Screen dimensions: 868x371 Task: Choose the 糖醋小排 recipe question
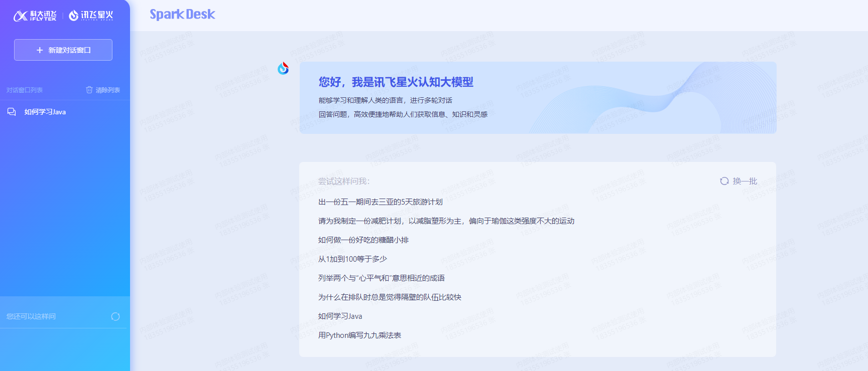pos(363,240)
